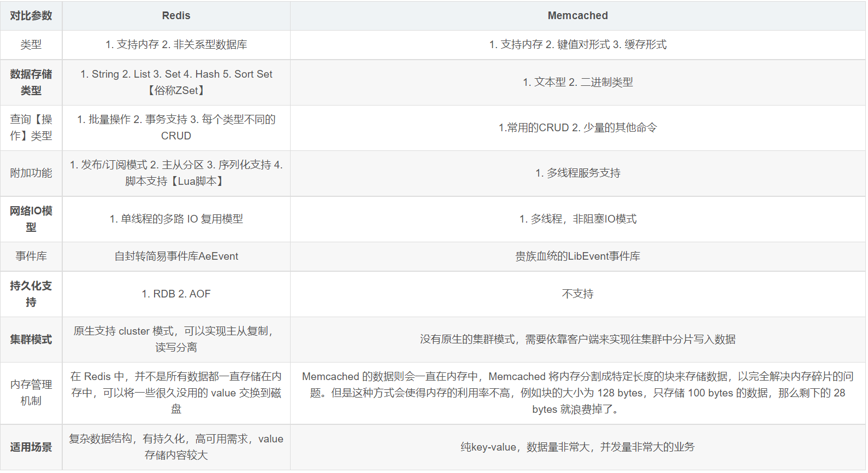Select the '附加功能' row label
The height and width of the screenshot is (473, 868).
(x=31, y=173)
